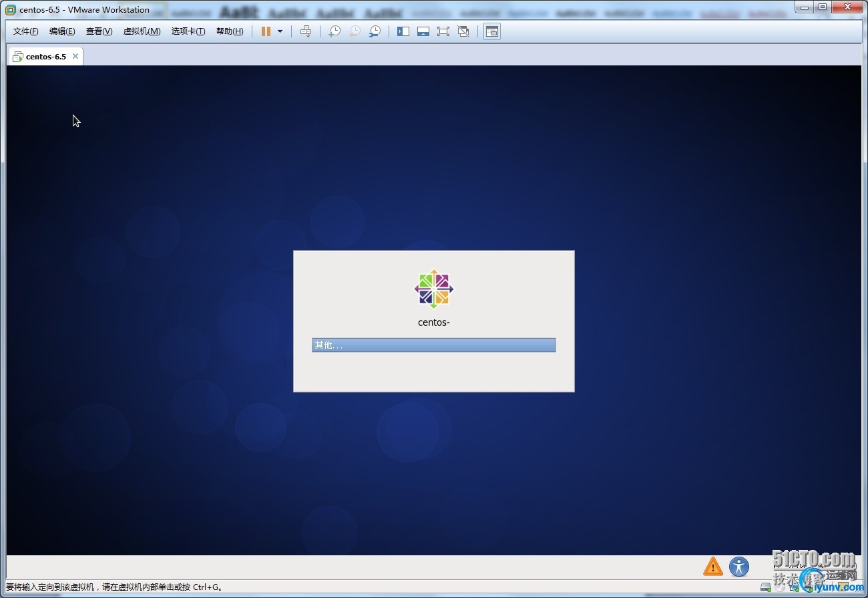Open the 文件(F) menu

click(x=26, y=31)
